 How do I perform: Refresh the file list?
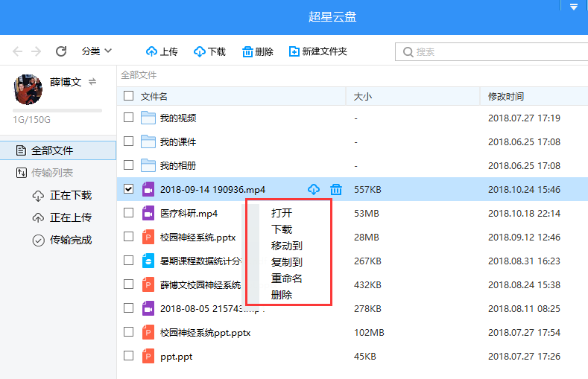[61, 51]
